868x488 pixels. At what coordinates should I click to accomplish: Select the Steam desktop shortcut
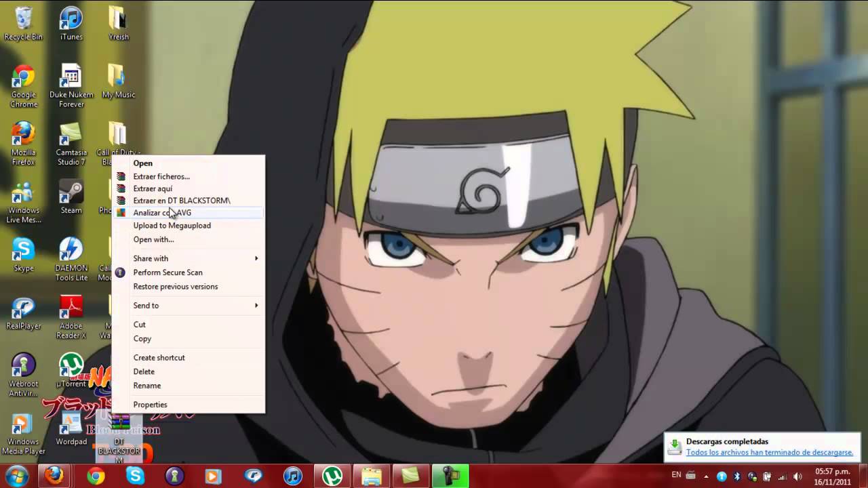tap(71, 197)
